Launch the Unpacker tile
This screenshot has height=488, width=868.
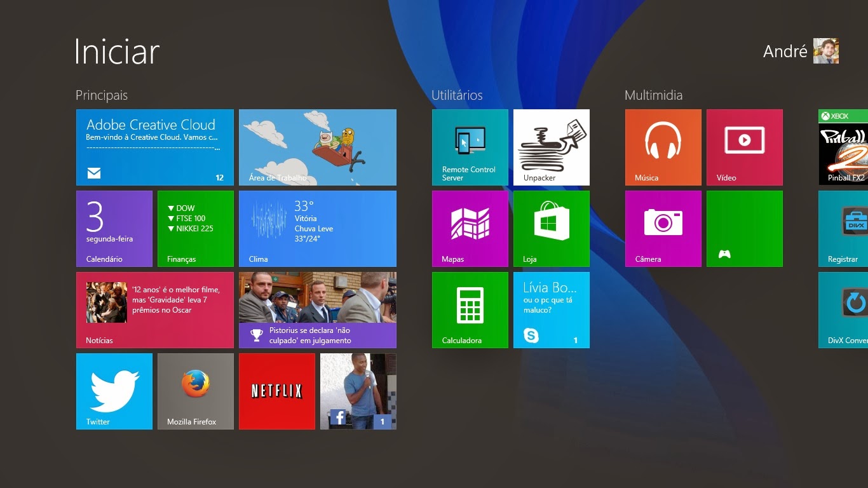[552, 147]
